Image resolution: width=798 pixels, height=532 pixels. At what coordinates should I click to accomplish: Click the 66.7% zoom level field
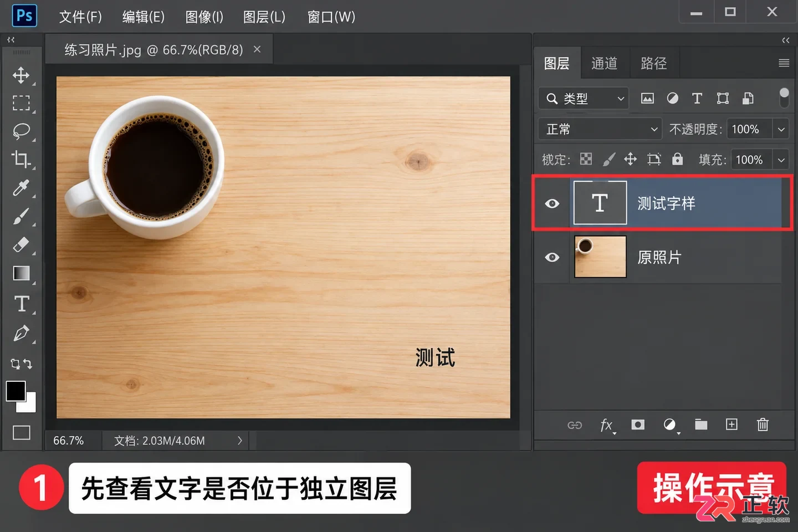[x=69, y=441]
